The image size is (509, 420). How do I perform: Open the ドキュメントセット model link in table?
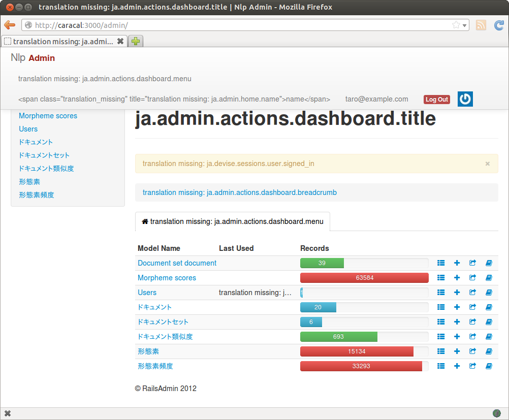[163, 322]
